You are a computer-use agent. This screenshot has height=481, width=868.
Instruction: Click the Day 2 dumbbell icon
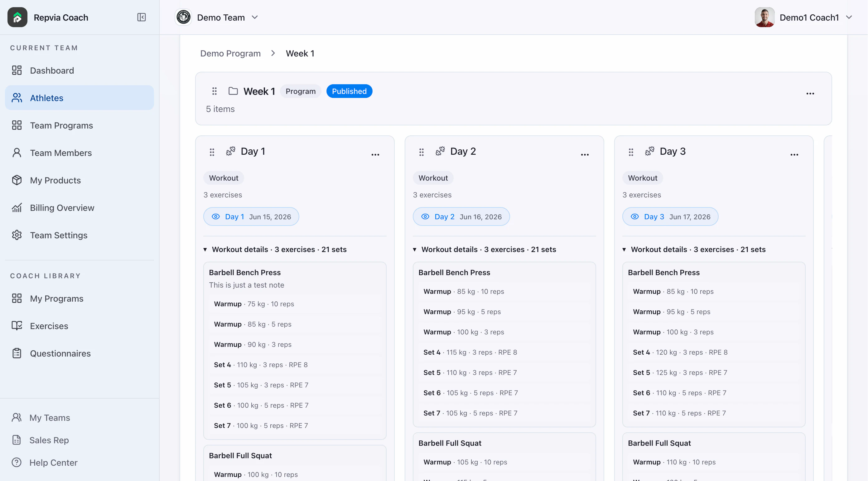440,151
